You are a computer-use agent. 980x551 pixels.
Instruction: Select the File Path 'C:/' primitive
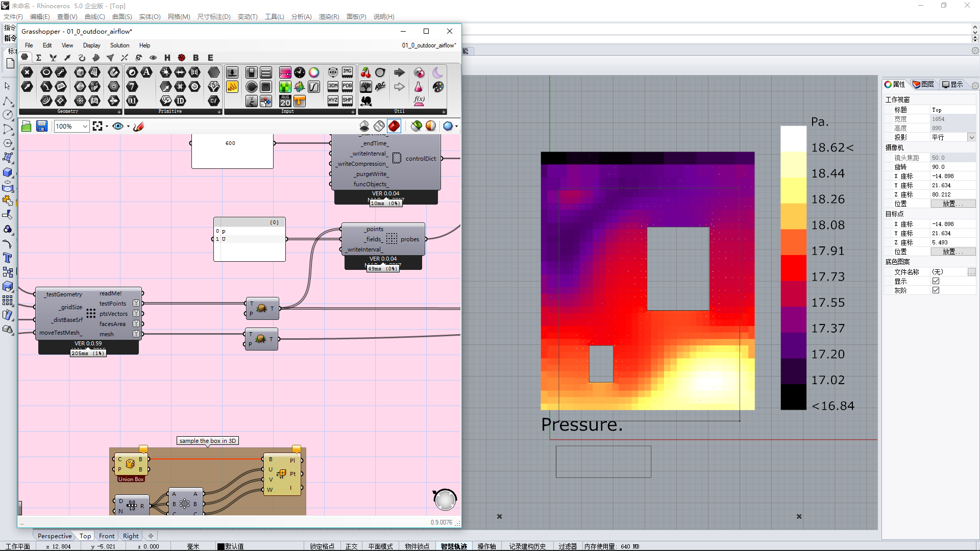click(214, 101)
